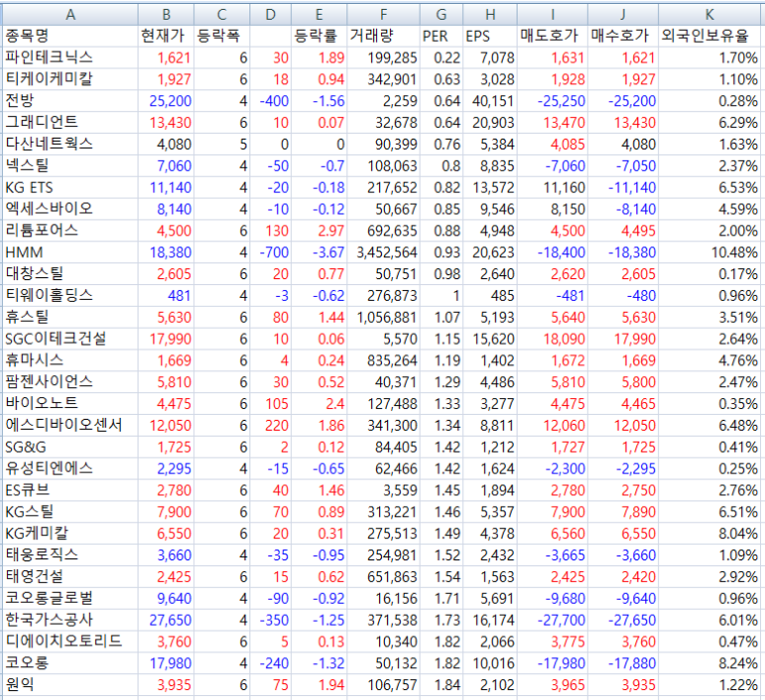765x700 pixels.
Task: Select column A header
Action: (70, 15)
